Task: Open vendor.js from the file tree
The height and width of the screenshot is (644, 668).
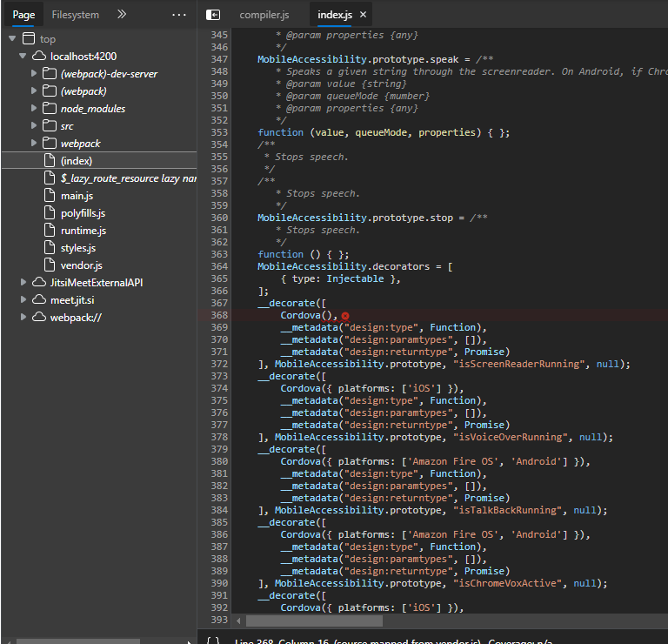Action: [81, 265]
